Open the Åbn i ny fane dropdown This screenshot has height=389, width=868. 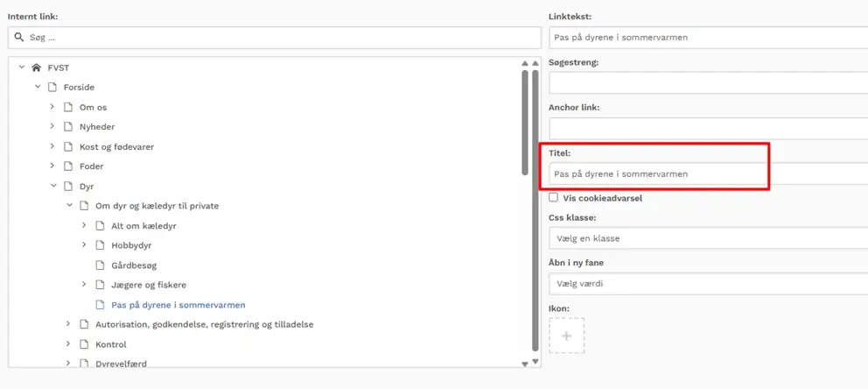coord(707,284)
